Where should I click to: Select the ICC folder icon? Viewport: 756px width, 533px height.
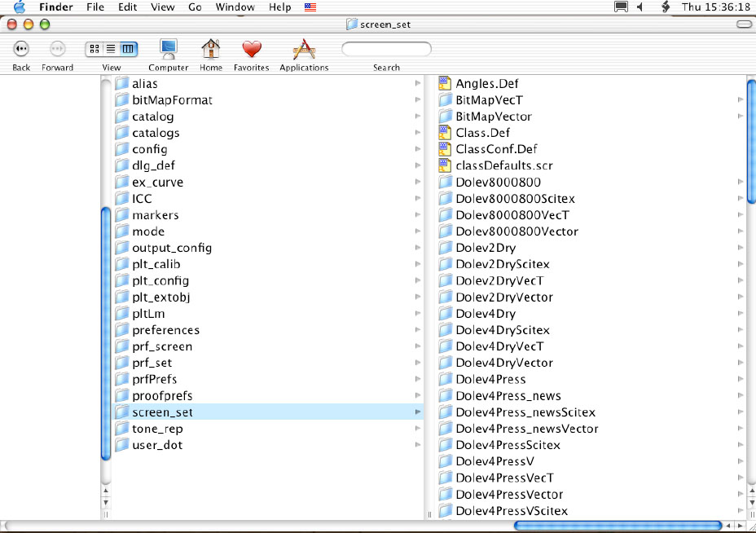(122, 198)
